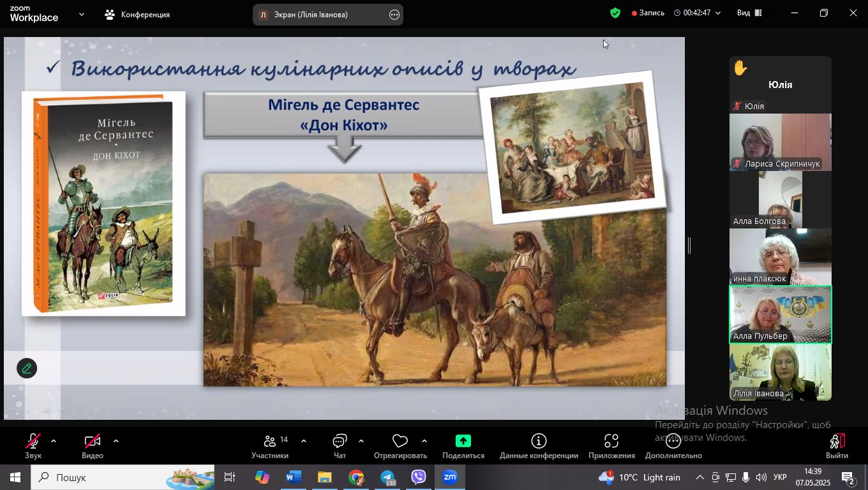Turn on camera with Видео button
868x490 pixels.
[93, 446]
